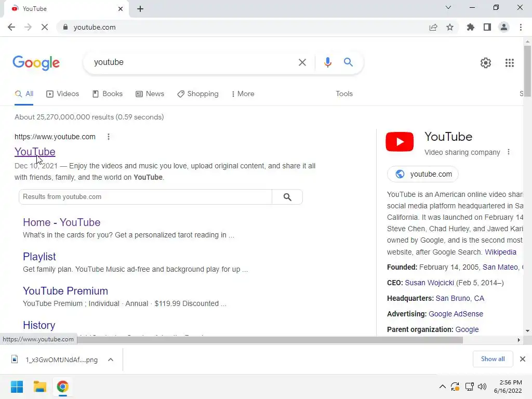The height and width of the screenshot is (399, 532).
Task: Click the search button for youtube.com results
Action: (287, 197)
